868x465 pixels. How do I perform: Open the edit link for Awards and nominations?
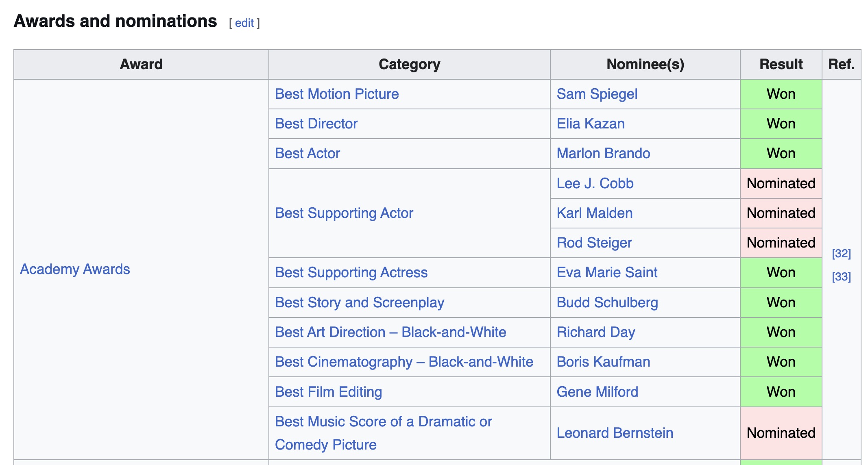[x=244, y=23]
